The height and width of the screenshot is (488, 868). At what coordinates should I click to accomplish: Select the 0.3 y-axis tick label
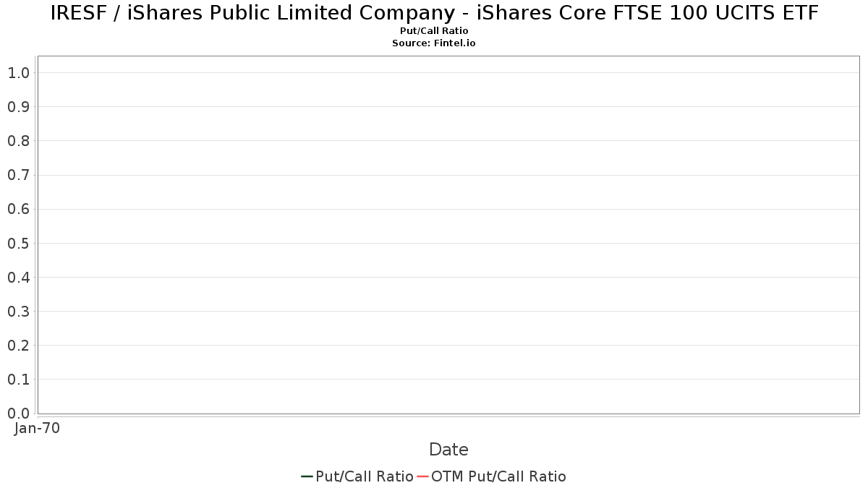(18, 312)
